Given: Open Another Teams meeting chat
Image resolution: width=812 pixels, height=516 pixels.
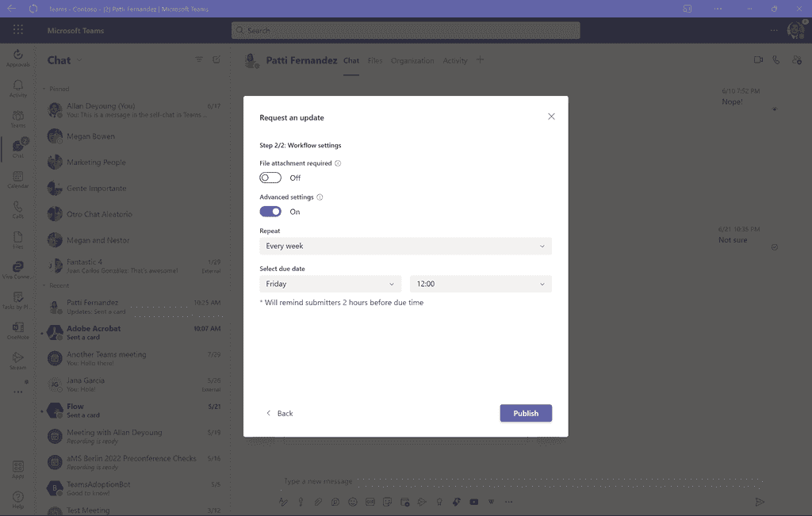Looking at the screenshot, I should [133, 358].
